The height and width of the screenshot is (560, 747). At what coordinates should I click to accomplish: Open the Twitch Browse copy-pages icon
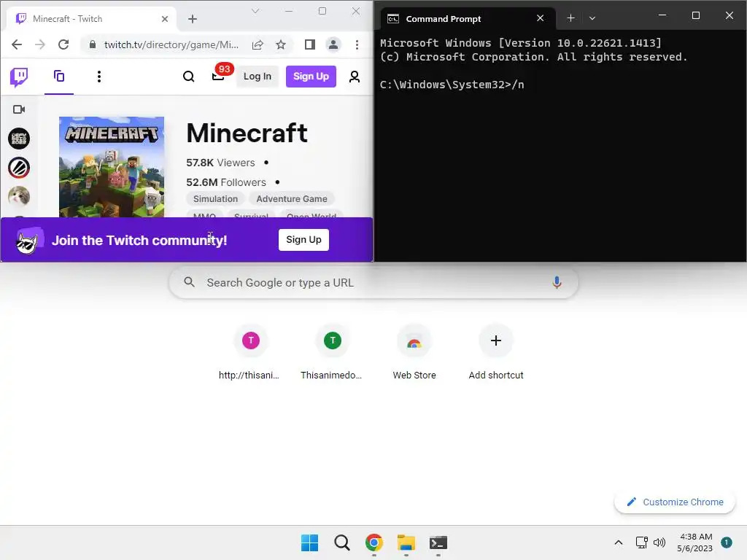(x=59, y=76)
